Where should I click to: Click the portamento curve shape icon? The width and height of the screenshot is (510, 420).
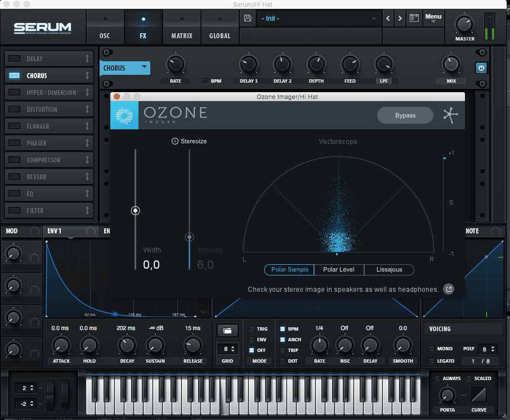[x=479, y=395]
